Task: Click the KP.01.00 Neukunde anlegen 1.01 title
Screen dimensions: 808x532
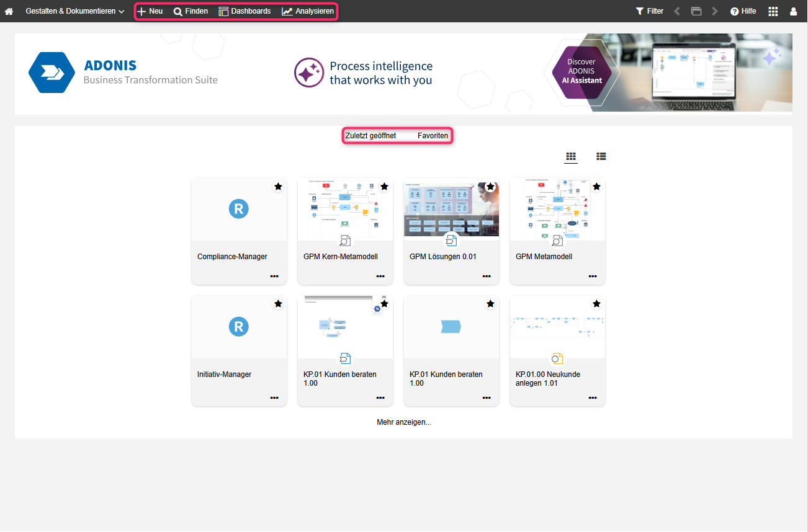Action: point(548,379)
